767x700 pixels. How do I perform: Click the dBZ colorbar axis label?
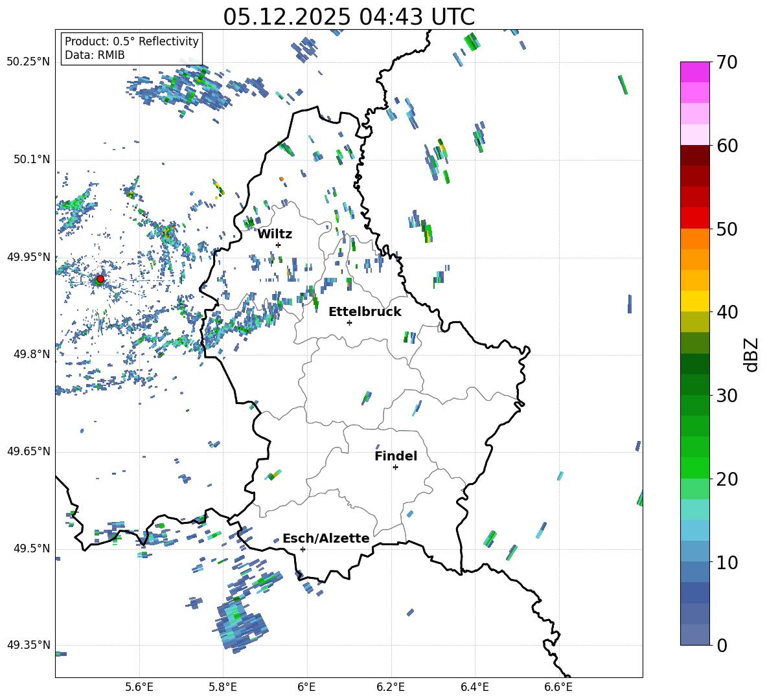tap(751, 354)
